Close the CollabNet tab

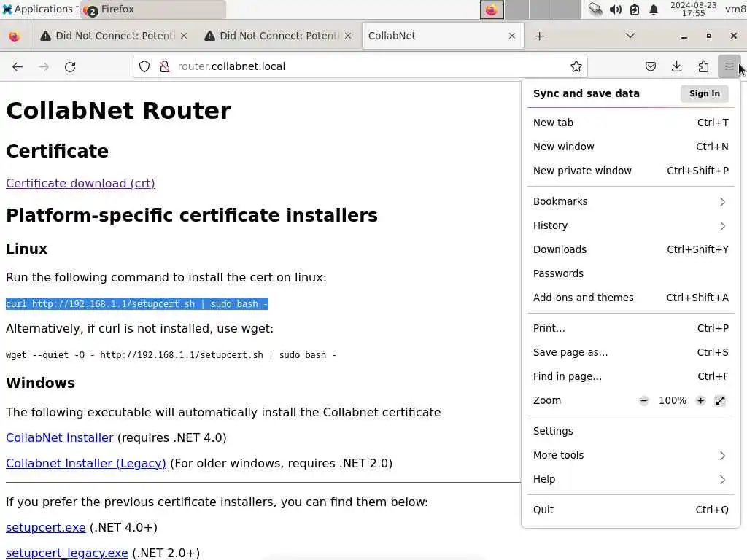[511, 36]
